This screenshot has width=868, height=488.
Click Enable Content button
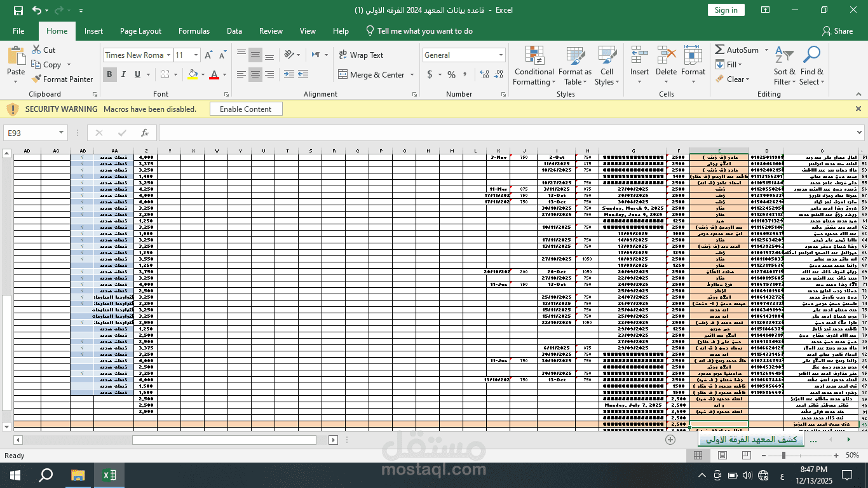click(245, 109)
